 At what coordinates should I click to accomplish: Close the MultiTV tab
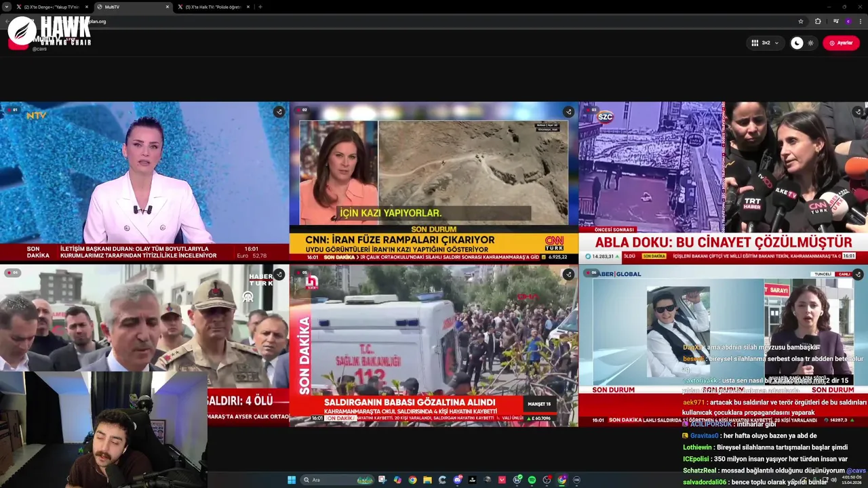pyautogui.click(x=167, y=7)
